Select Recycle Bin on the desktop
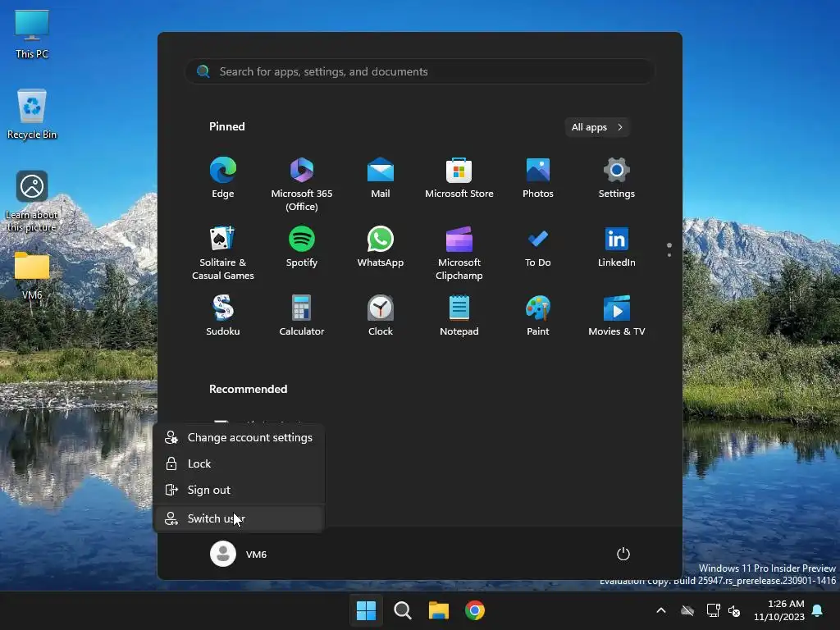Viewport: 840px width, 630px height. point(32,115)
